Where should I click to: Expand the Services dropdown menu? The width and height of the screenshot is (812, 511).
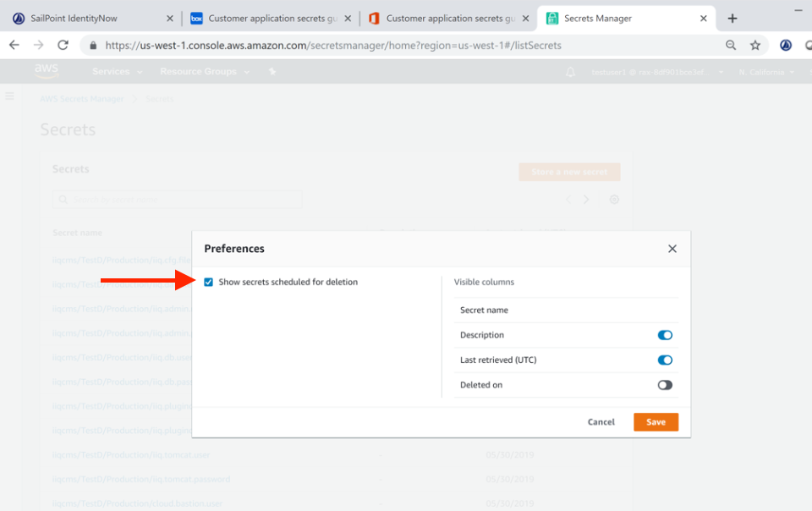[117, 72]
